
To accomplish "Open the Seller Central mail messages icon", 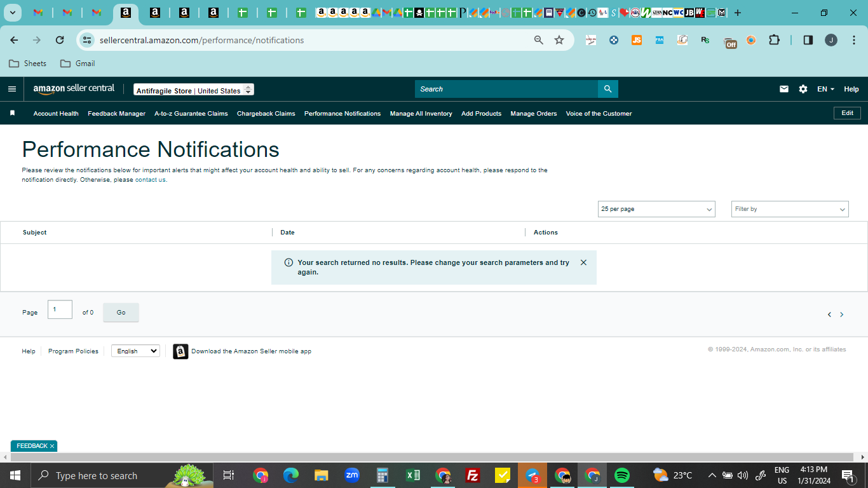I will tap(784, 89).
